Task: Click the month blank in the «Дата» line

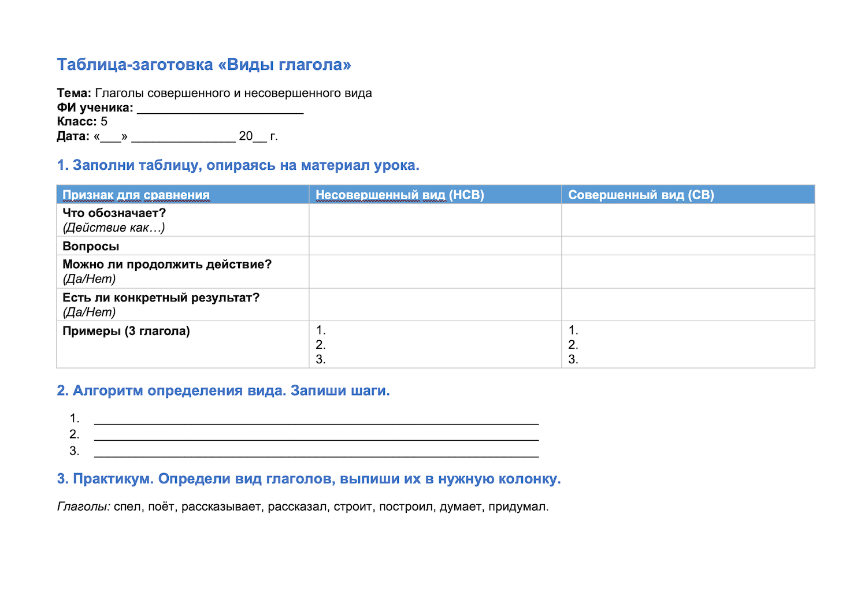Action: [183, 136]
